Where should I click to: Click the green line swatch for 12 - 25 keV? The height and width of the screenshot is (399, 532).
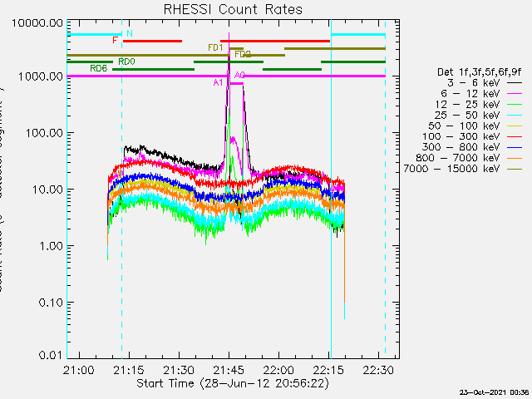coord(515,104)
